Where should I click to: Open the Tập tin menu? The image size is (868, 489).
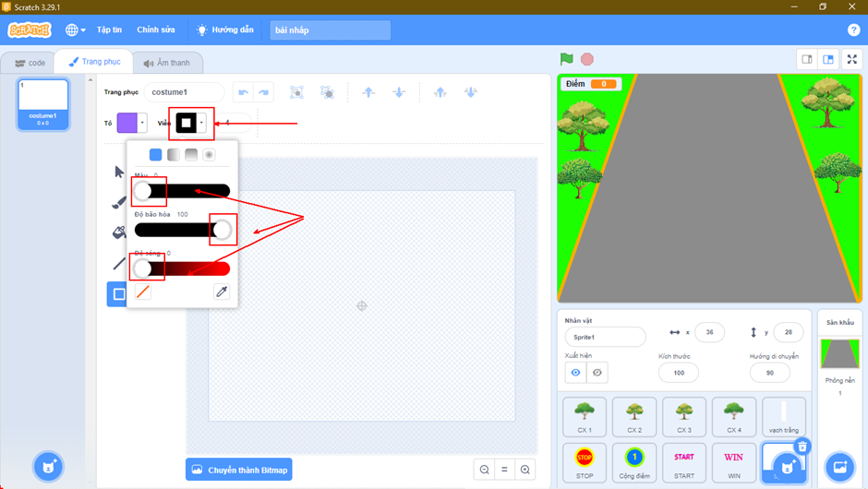pos(109,30)
